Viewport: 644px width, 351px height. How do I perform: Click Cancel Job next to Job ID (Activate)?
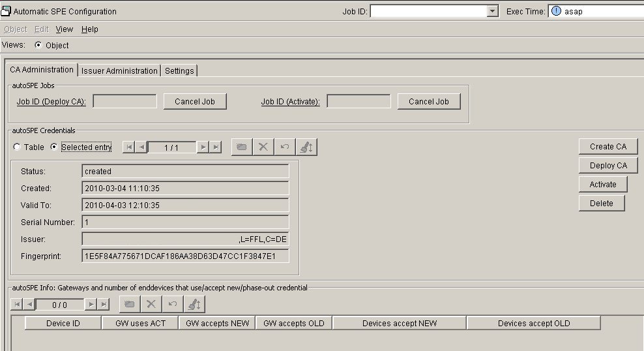[x=429, y=102]
